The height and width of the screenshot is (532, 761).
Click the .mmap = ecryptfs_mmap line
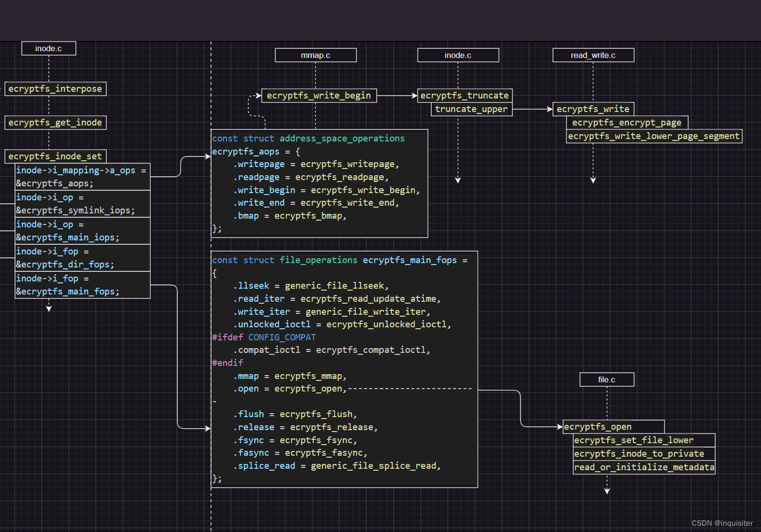click(290, 376)
